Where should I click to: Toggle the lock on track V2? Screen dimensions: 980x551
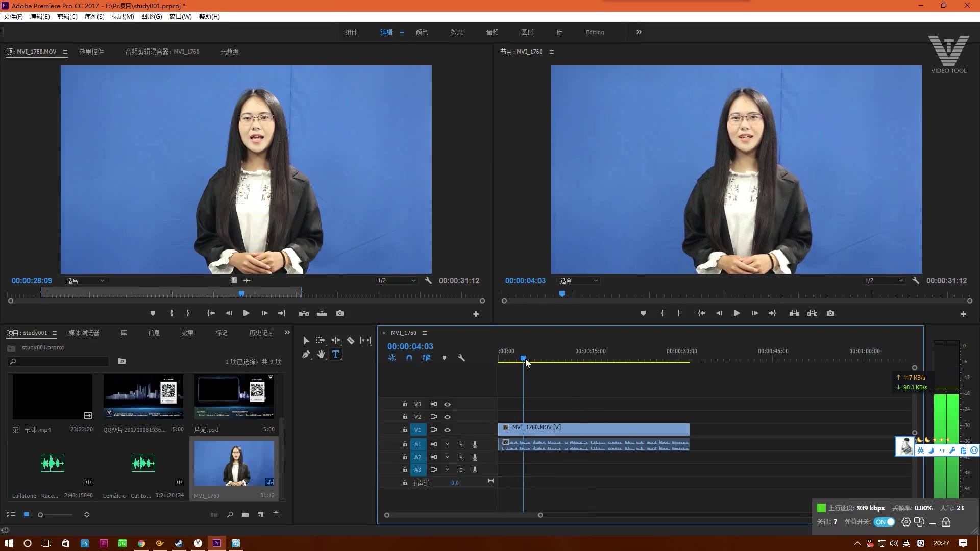click(405, 416)
